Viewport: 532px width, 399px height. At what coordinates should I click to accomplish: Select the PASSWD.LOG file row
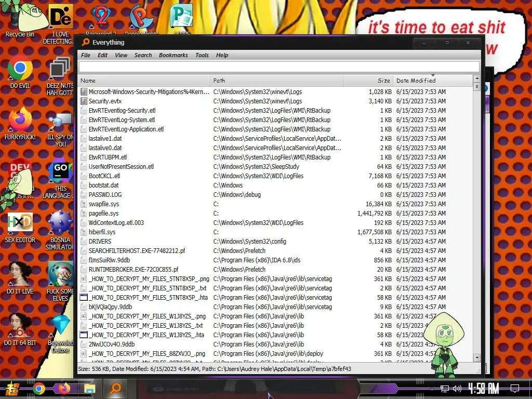[275, 195]
